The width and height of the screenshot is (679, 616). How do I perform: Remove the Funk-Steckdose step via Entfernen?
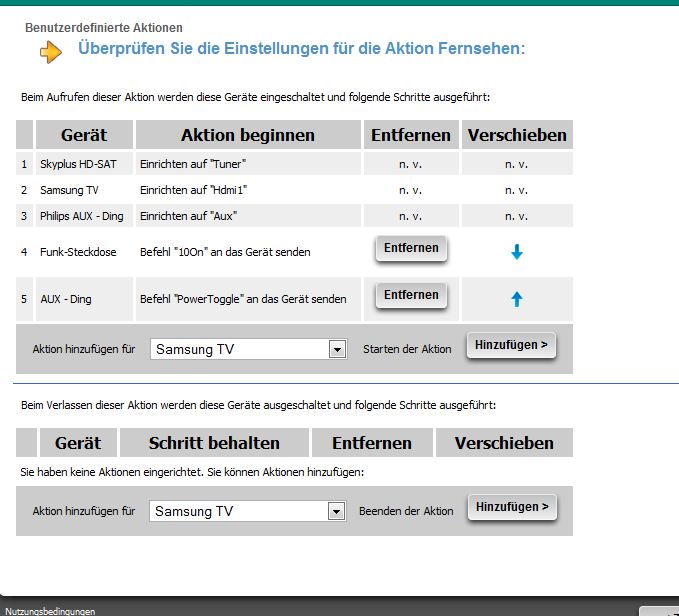pyautogui.click(x=411, y=248)
